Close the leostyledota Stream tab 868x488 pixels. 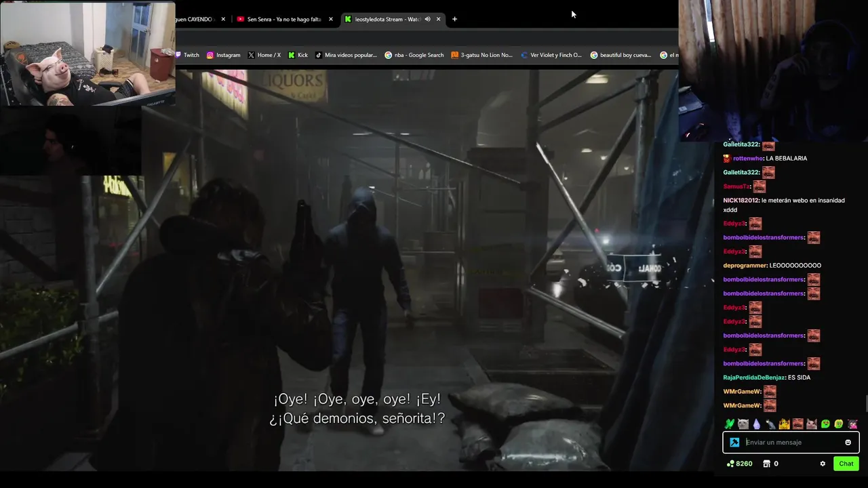(438, 19)
